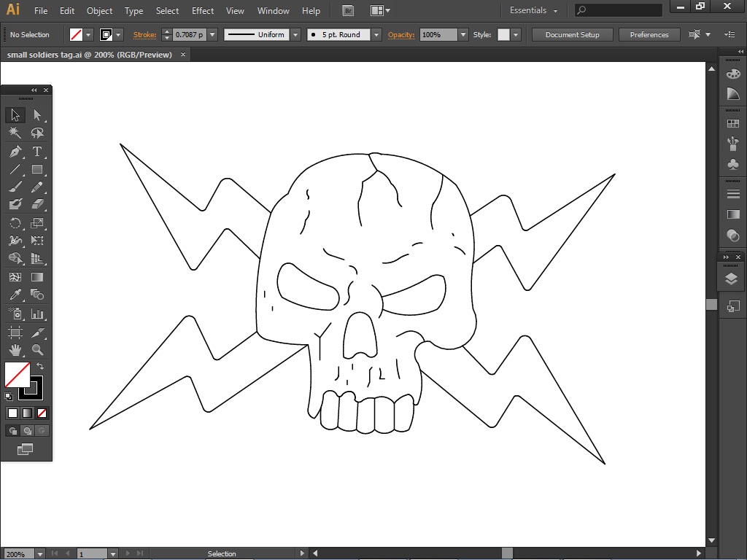Screen dimensions: 747x560
Task: Change the screen mode
Action: point(25,449)
